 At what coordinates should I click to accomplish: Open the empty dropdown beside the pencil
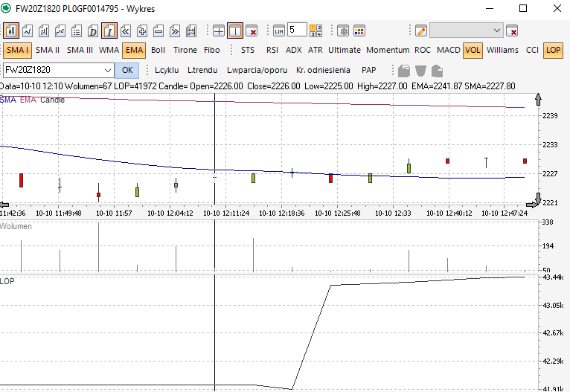tap(467, 30)
